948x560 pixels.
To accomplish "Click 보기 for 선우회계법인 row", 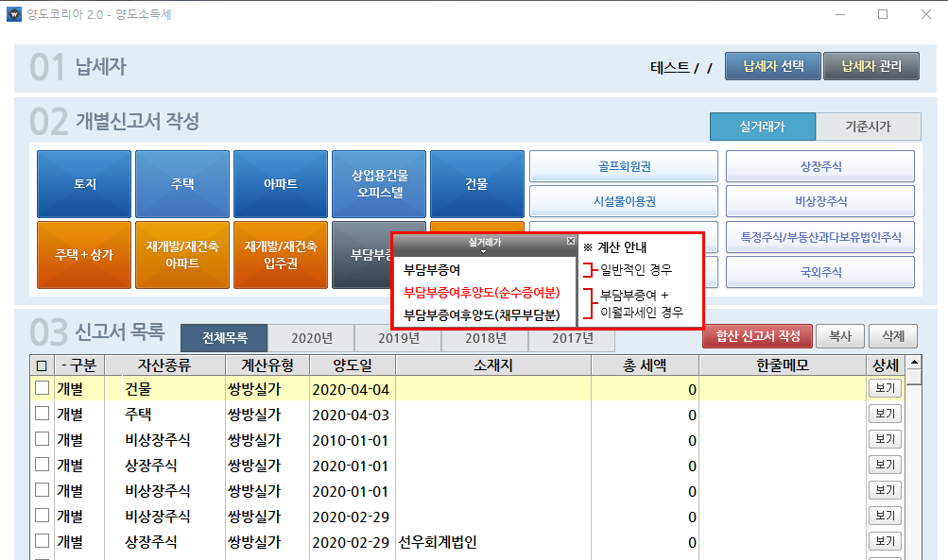I will coord(885,541).
